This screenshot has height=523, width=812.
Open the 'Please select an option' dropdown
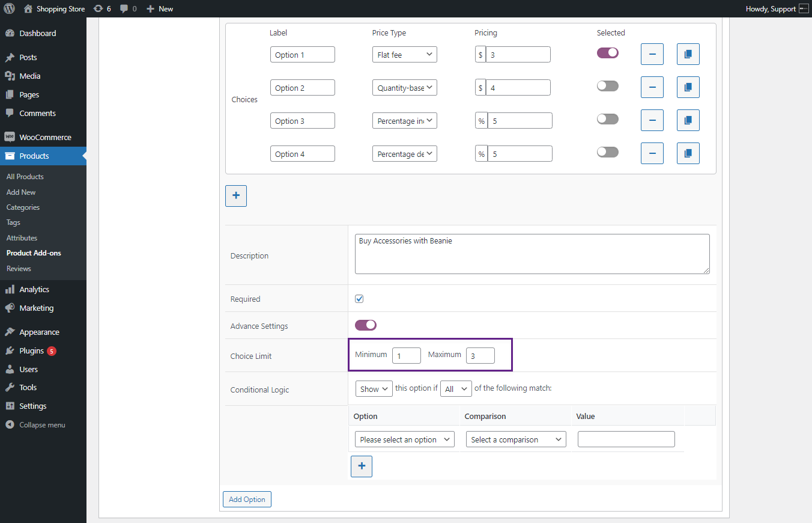point(405,439)
